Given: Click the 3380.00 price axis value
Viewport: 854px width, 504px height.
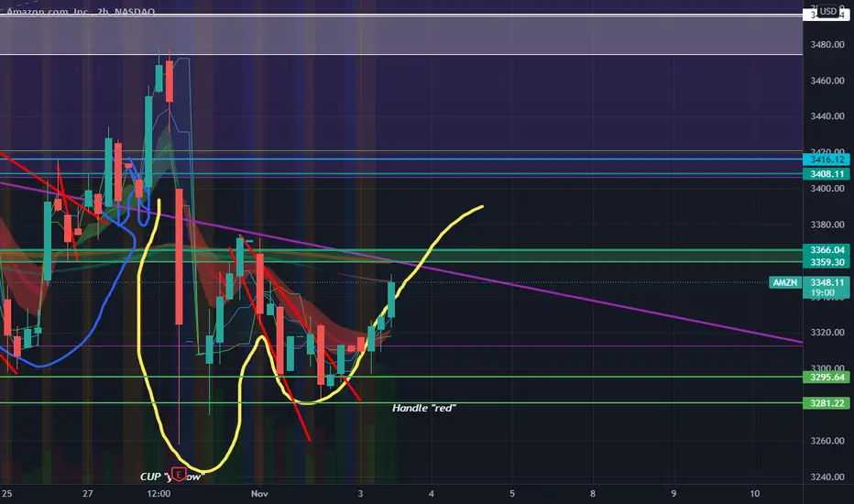Looking at the screenshot, I should tap(827, 225).
